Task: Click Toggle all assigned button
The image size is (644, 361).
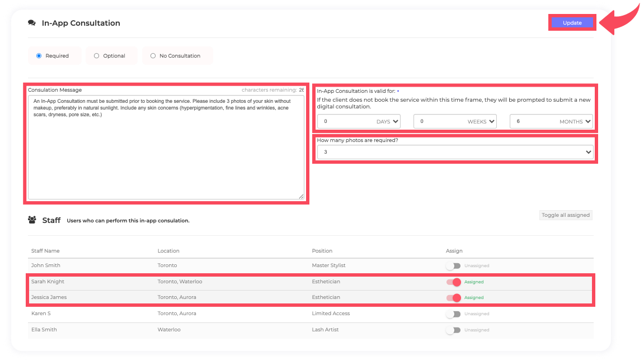Action: (565, 215)
